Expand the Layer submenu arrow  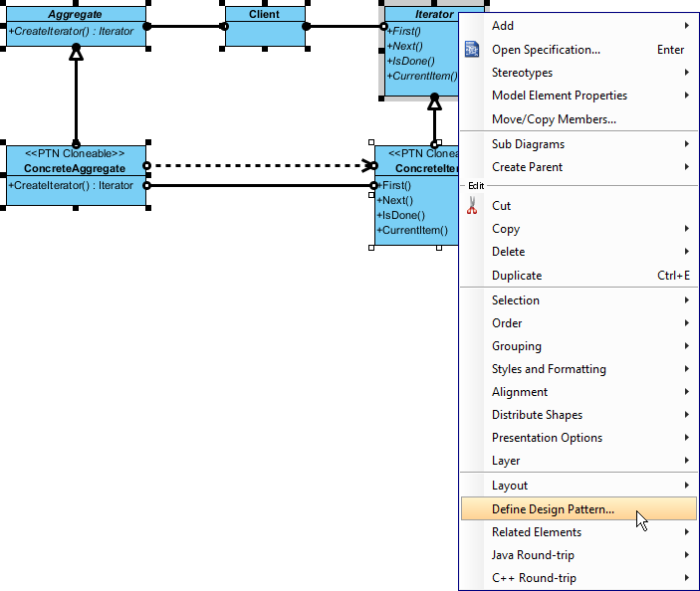pyautogui.click(x=687, y=461)
